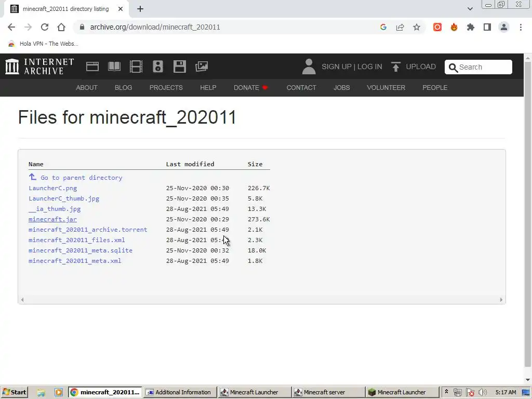
Task: Open the Images icon
Action: 202,66
